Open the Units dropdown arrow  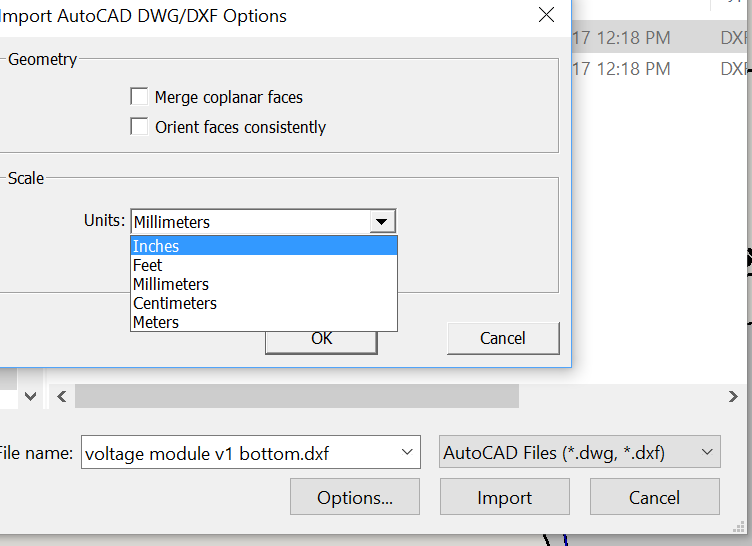pyautogui.click(x=382, y=222)
